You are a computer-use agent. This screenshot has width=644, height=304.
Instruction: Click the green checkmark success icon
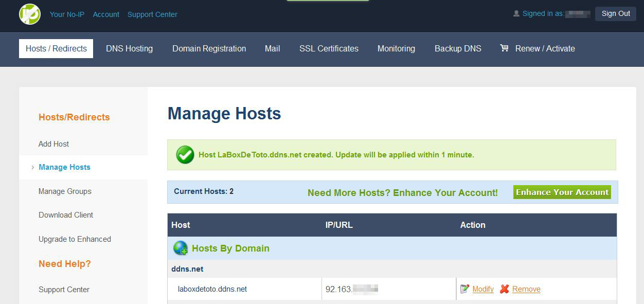tap(185, 155)
